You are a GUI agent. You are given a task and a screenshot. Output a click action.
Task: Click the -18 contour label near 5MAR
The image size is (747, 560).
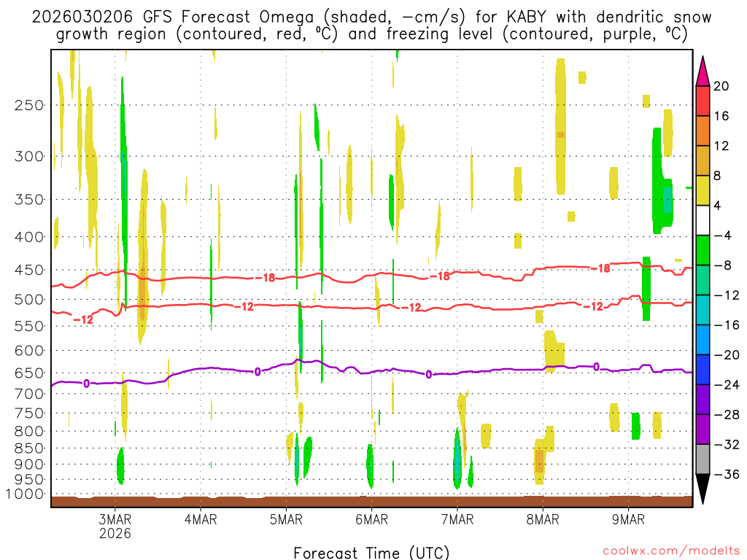click(x=266, y=277)
